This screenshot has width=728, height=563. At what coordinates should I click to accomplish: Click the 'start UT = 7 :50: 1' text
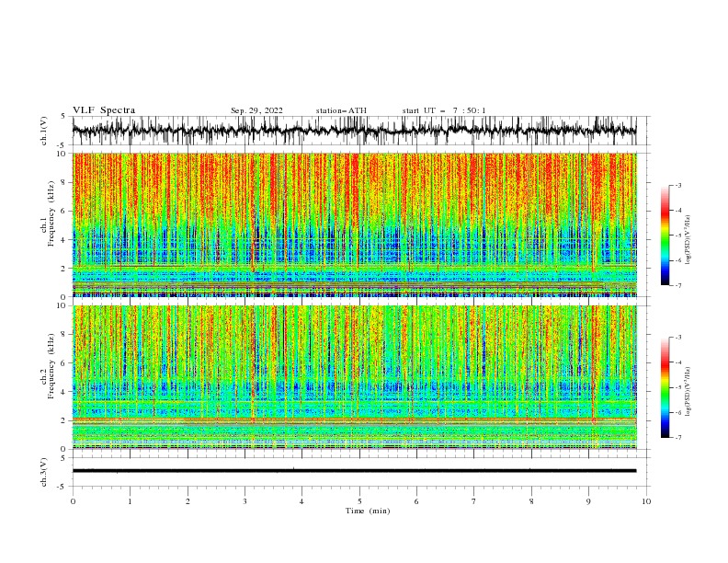point(444,110)
